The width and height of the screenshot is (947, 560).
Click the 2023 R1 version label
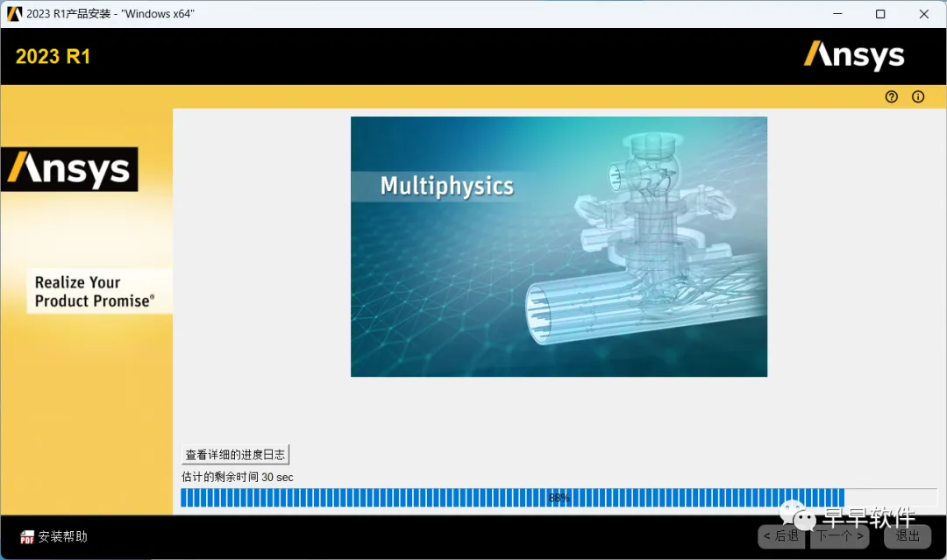[53, 57]
